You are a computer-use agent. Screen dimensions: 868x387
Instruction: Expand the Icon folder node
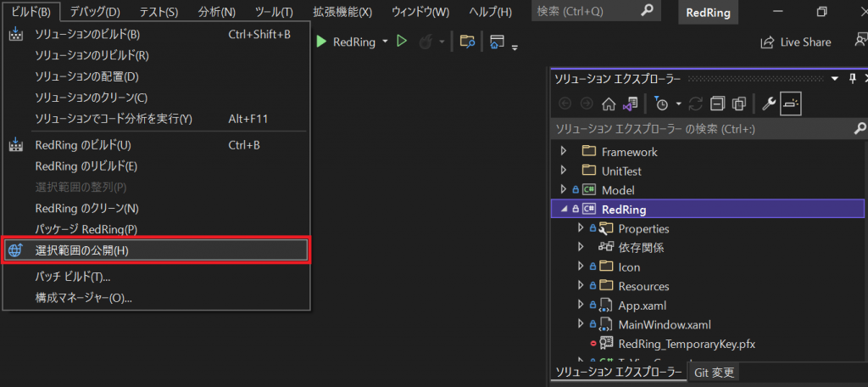click(581, 266)
